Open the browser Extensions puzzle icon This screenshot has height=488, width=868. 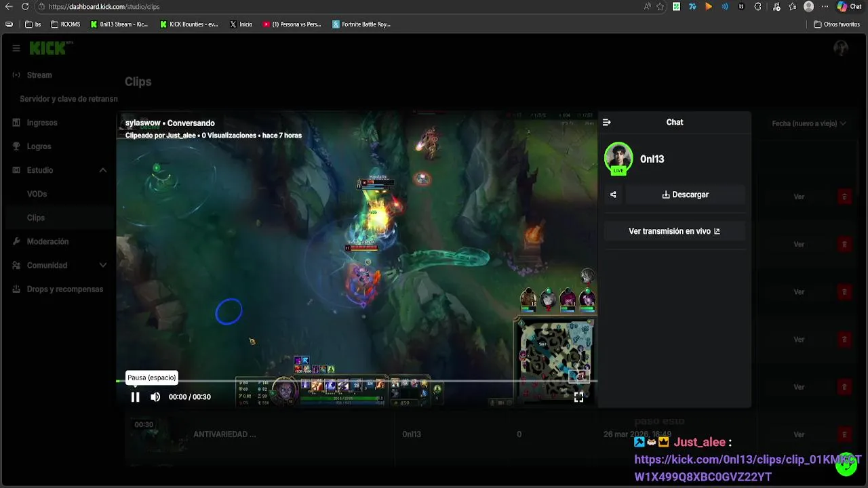[757, 7]
